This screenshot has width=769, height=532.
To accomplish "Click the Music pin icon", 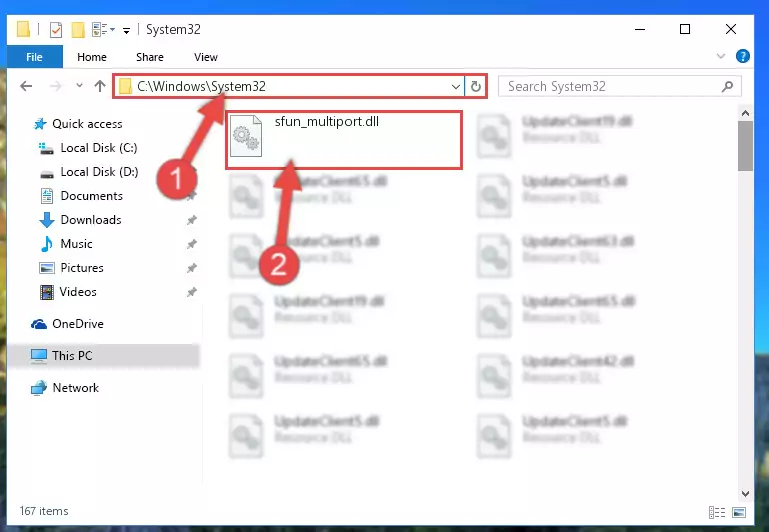I will 192,244.
